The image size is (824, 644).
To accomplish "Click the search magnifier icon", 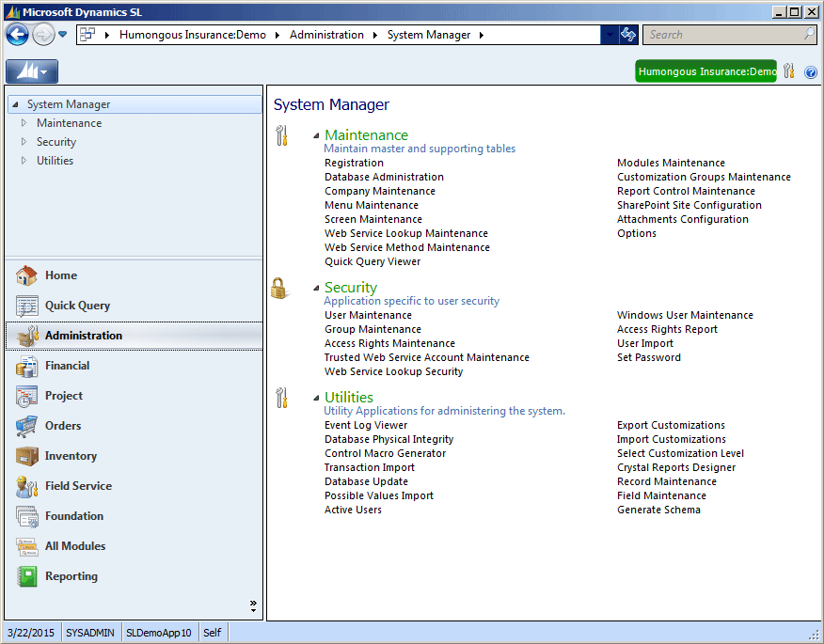I will click(x=809, y=34).
